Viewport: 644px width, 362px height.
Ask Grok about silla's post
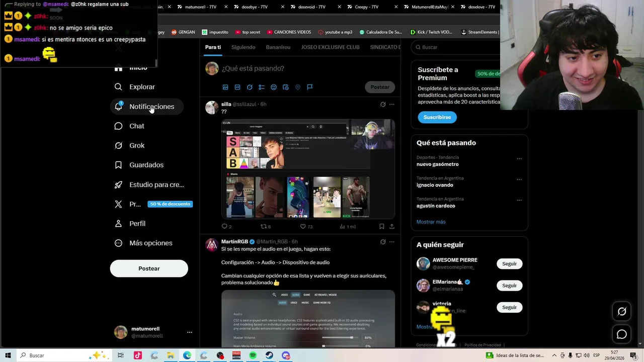(x=383, y=105)
